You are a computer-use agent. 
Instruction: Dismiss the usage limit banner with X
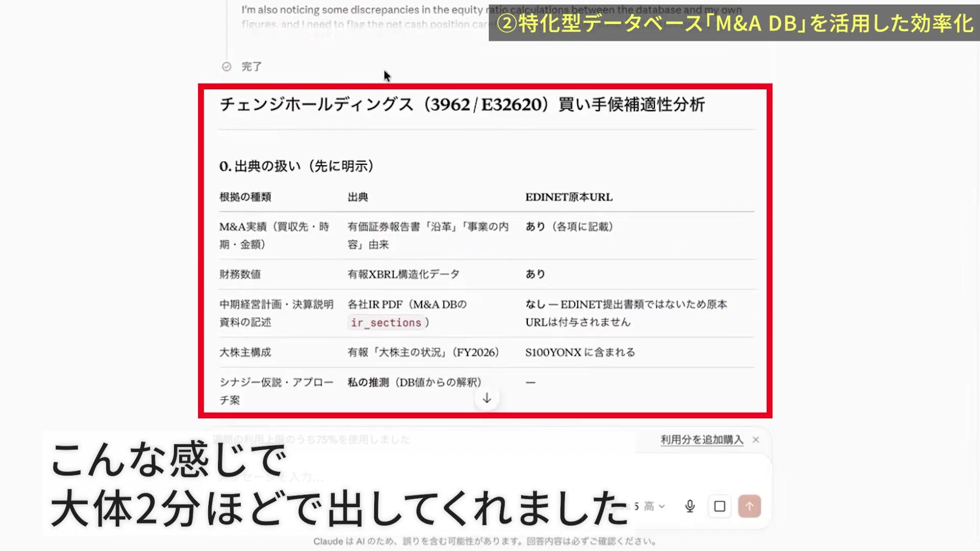[x=756, y=439]
